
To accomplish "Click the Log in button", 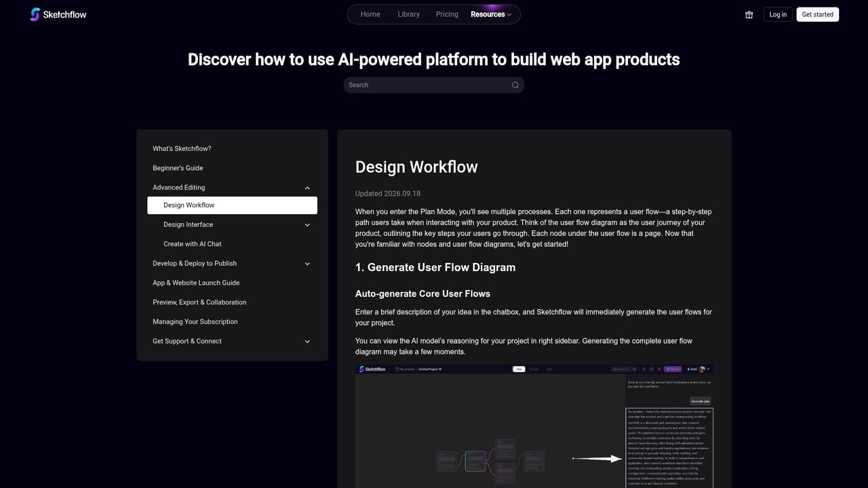I will click(x=778, y=14).
